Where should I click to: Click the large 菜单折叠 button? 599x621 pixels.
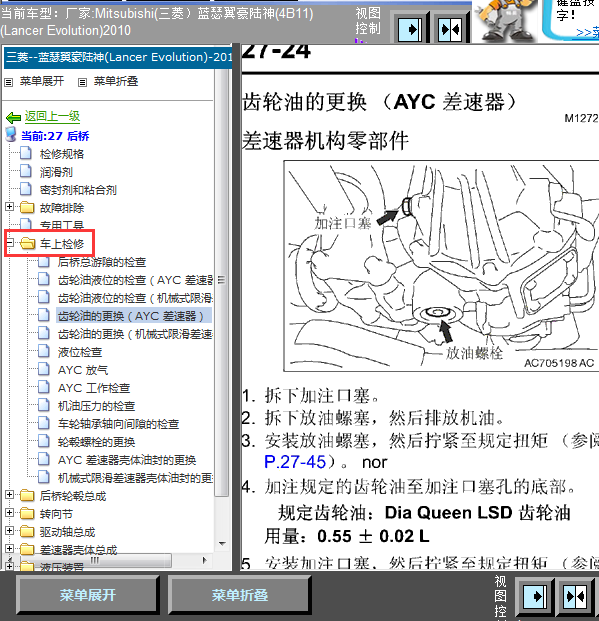pos(239,595)
